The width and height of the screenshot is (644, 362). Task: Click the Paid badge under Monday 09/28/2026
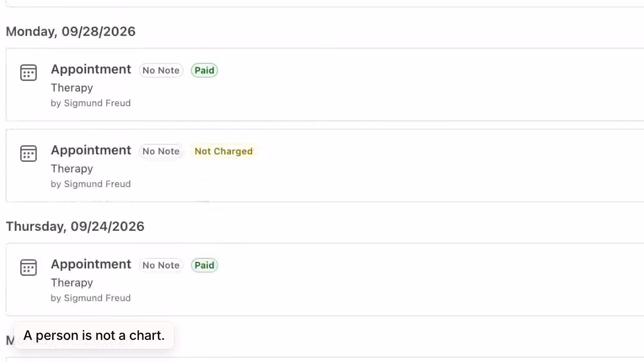[x=204, y=70]
